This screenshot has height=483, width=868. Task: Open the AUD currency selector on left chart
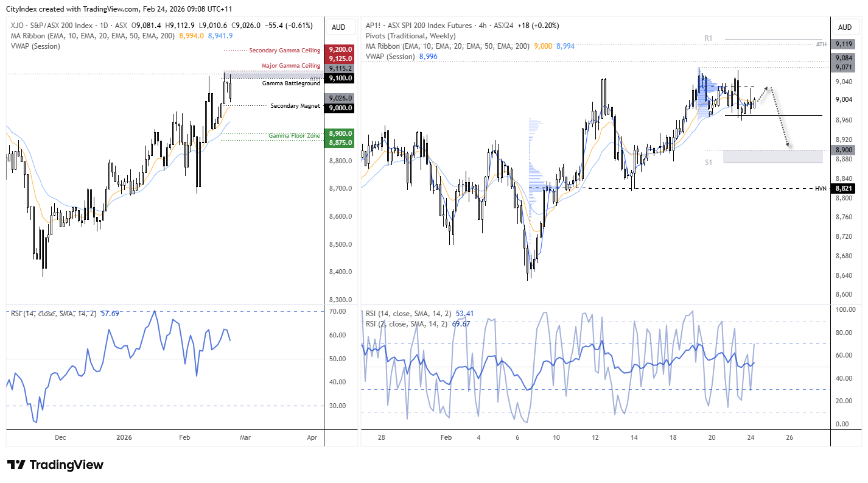[x=338, y=27]
